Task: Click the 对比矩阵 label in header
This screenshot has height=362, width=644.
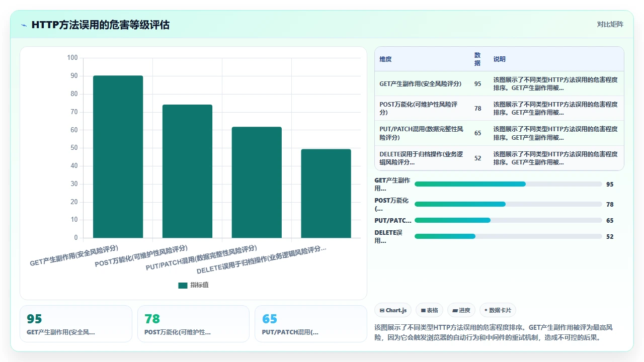Action: tap(610, 25)
